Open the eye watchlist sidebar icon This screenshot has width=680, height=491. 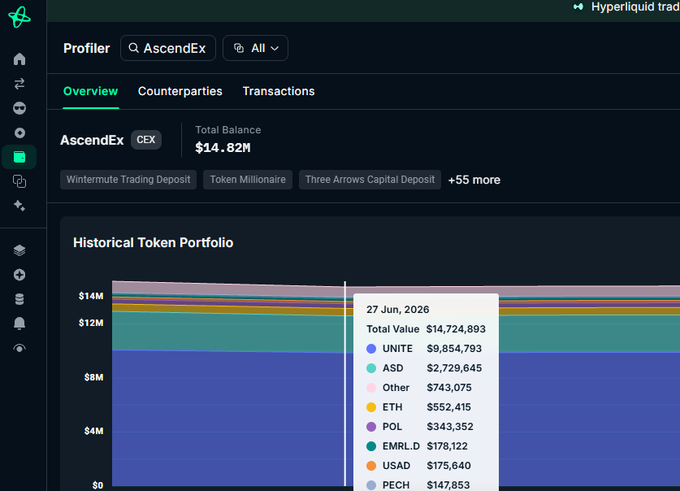pos(20,348)
